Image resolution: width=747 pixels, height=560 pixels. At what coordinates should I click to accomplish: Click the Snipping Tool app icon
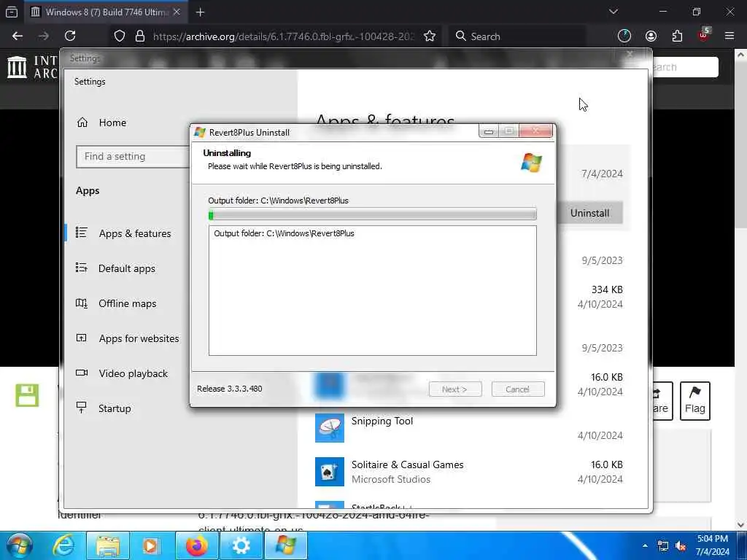pos(330,427)
